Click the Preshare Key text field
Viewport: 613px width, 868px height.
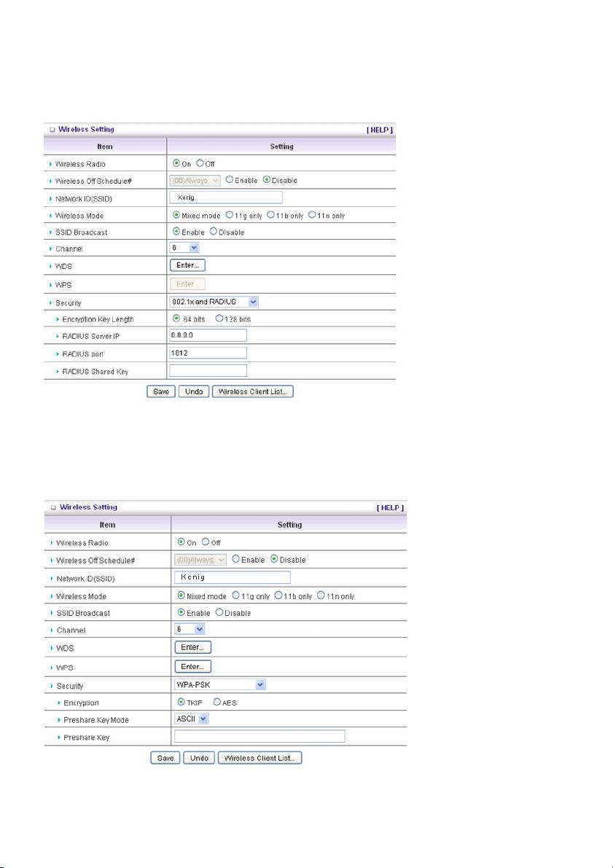tap(259, 737)
